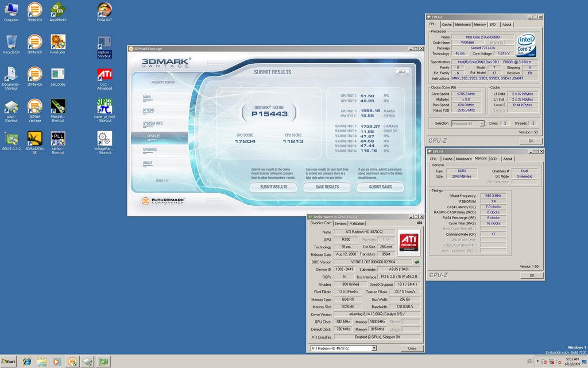Image resolution: width=588 pixels, height=368 pixels.
Task: Open Mainboard tab in bottom CPU-Z window
Action: [463, 159]
